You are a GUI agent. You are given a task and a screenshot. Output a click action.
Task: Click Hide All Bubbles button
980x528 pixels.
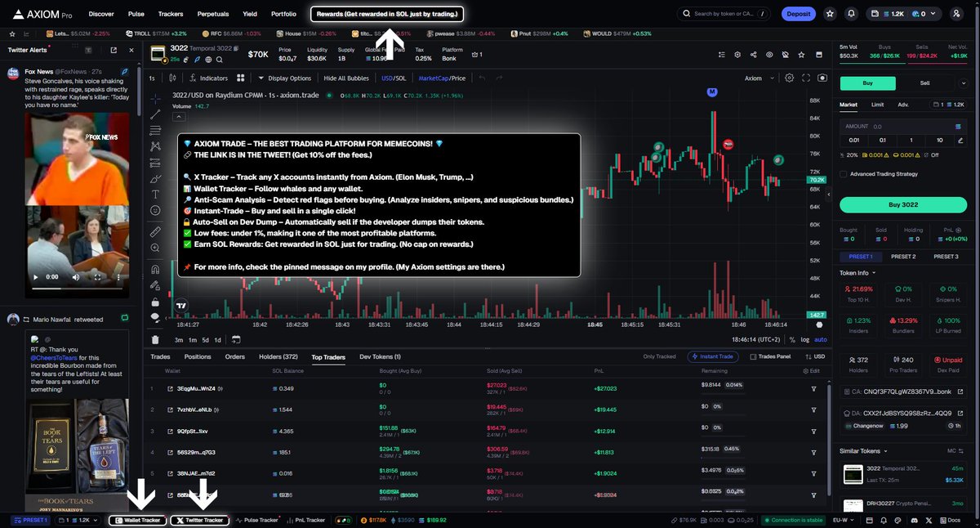tap(347, 78)
